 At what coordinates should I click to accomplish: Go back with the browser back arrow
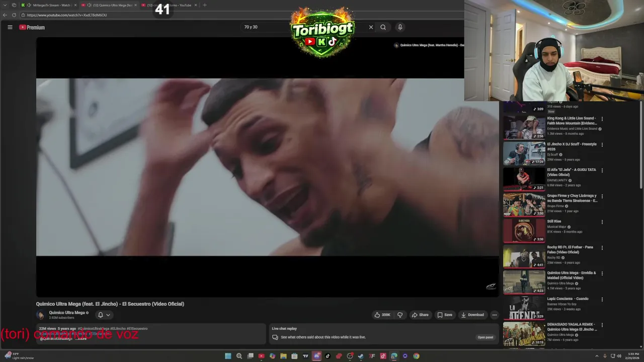point(5,15)
